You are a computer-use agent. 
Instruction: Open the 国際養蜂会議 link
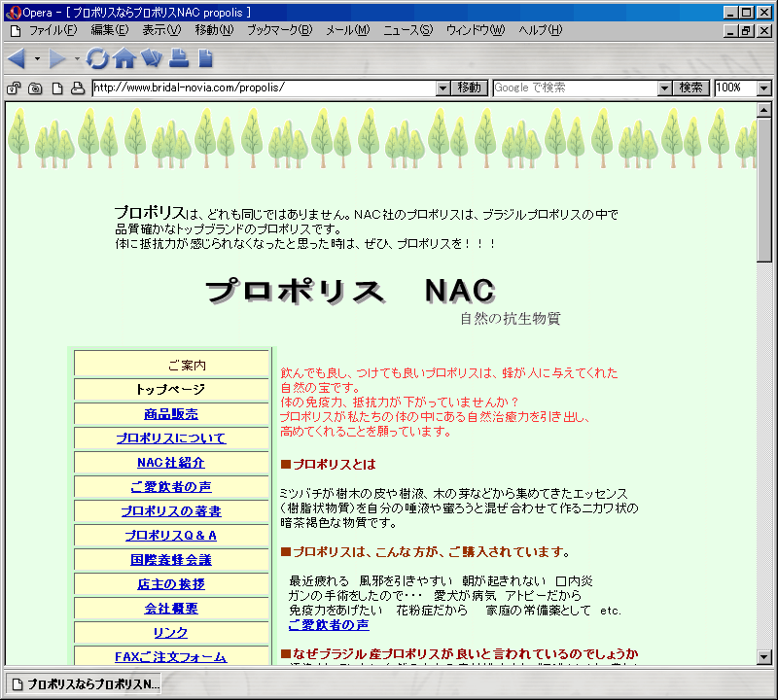pyautogui.click(x=171, y=560)
